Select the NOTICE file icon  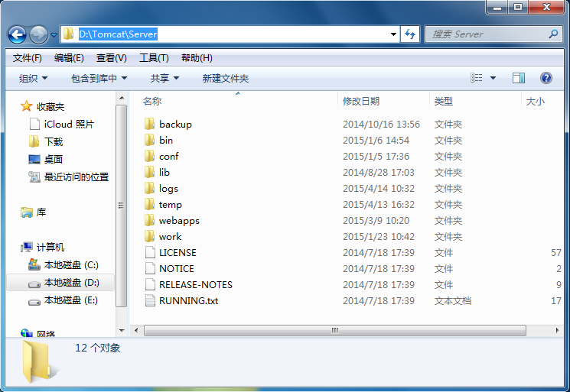tap(150, 268)
